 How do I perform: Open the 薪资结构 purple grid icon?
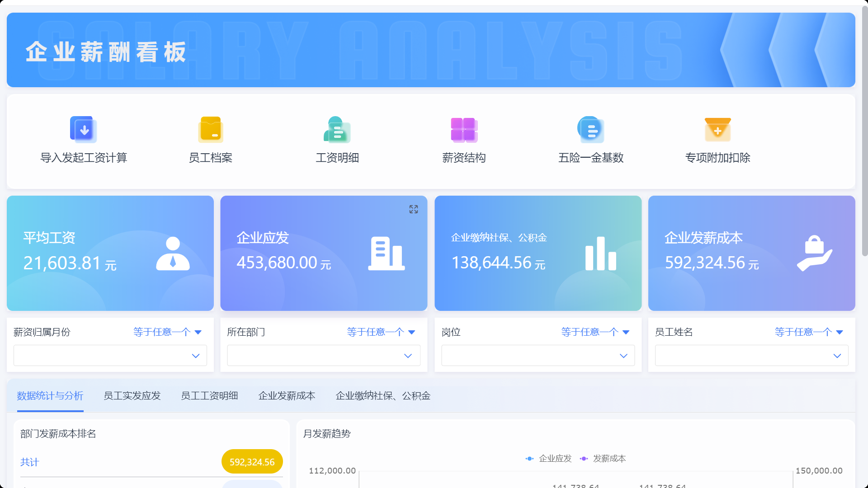464,130
